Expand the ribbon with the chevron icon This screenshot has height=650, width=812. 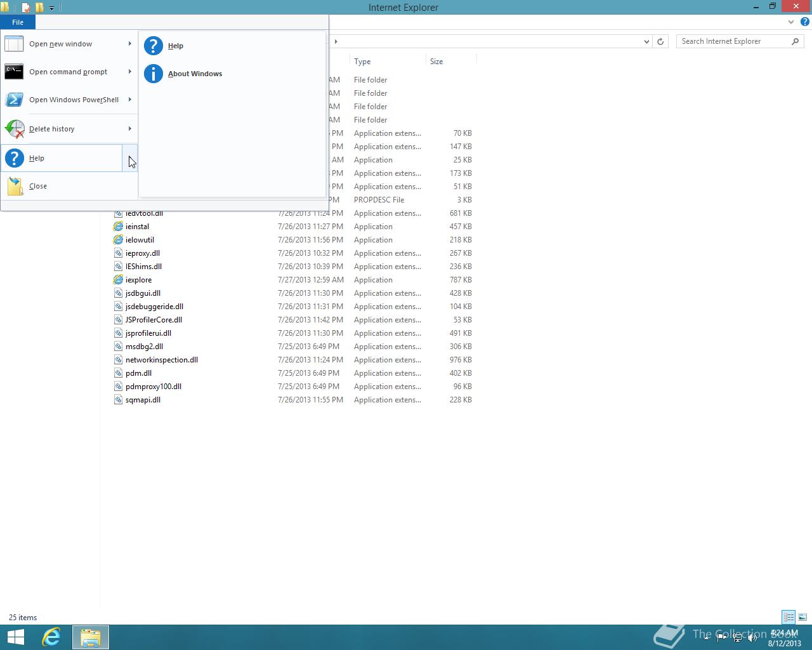[x=790, y=22]
